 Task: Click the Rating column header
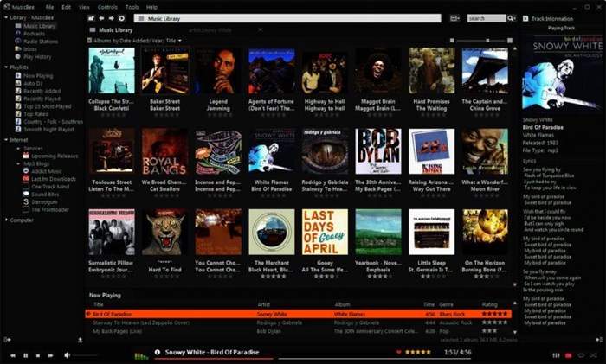pos(490,304)
